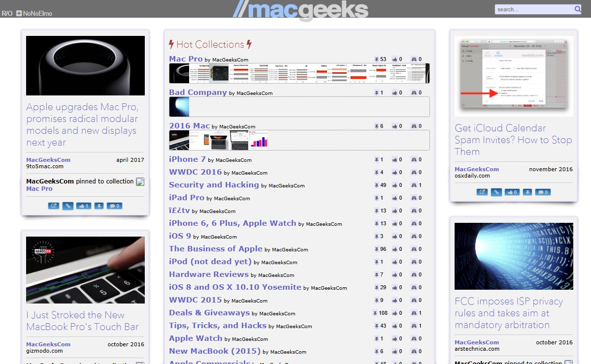The height and width of the screenshot is (364, 591).
Task: Open The Business of Apple collection
Action: tap(216, 248)
